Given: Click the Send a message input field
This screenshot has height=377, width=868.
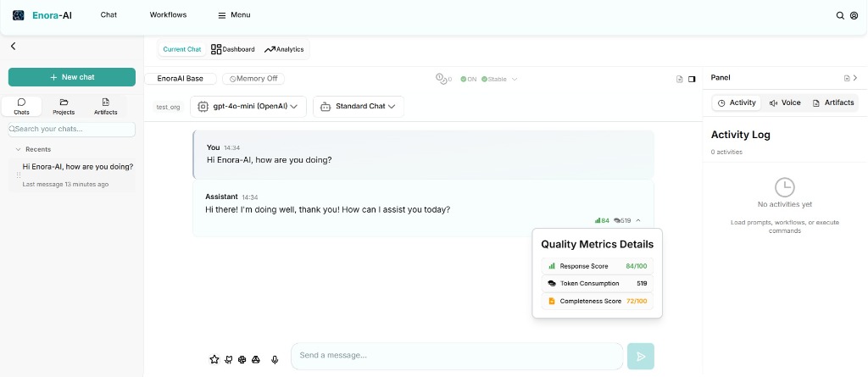Looking at the screenshot, I should click(456, 356).
